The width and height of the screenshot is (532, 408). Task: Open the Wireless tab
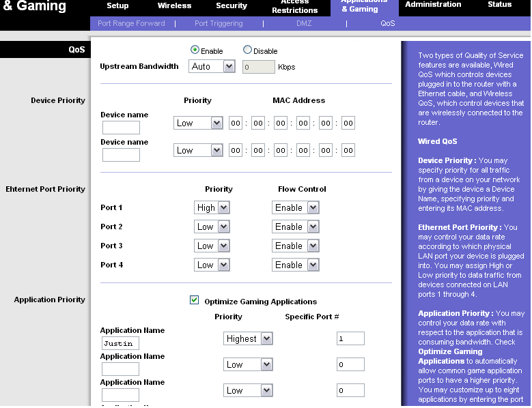174,5
